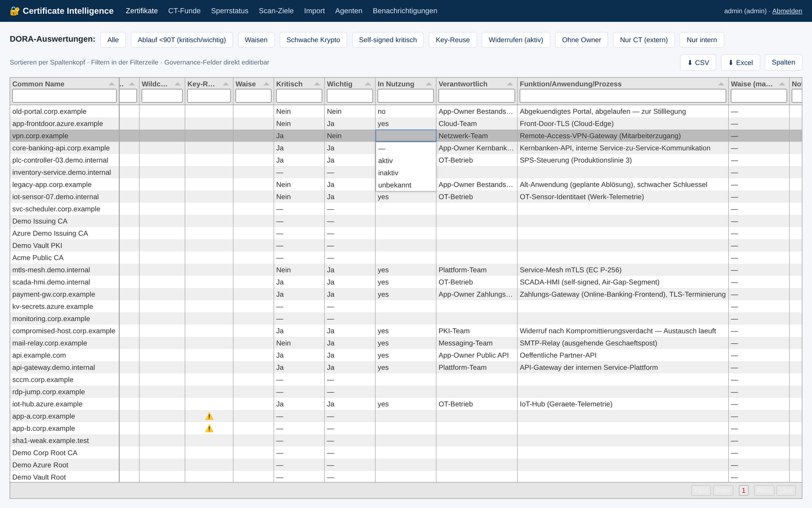Click 'Demo Vault Root' row name
The image size is (812, 508).
point(39,477)
